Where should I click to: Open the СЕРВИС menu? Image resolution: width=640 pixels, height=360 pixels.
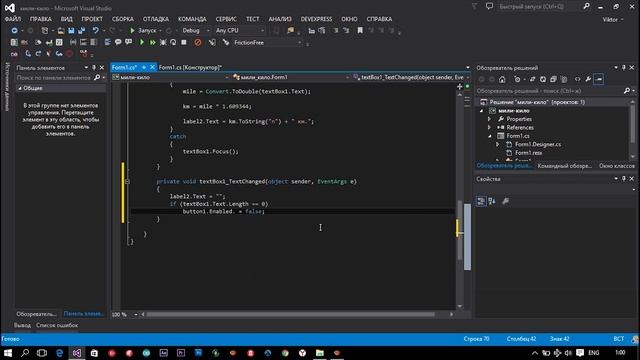tap(226, 19)
